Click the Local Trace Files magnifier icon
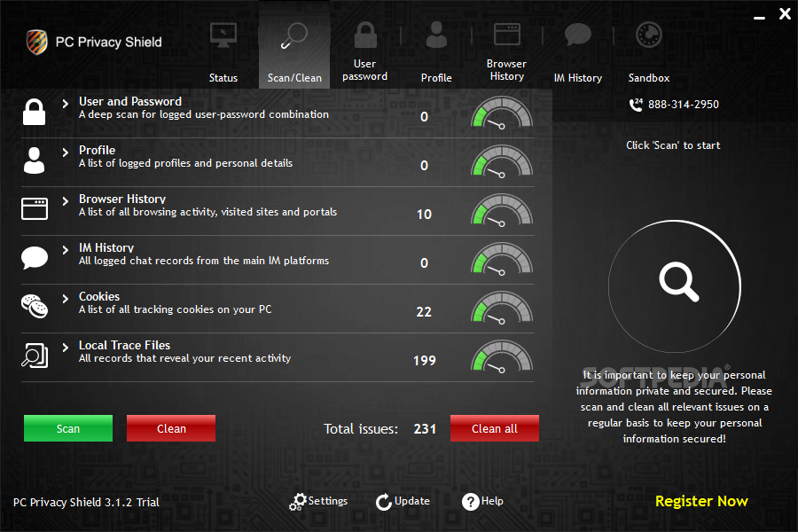 coord(35,355)
